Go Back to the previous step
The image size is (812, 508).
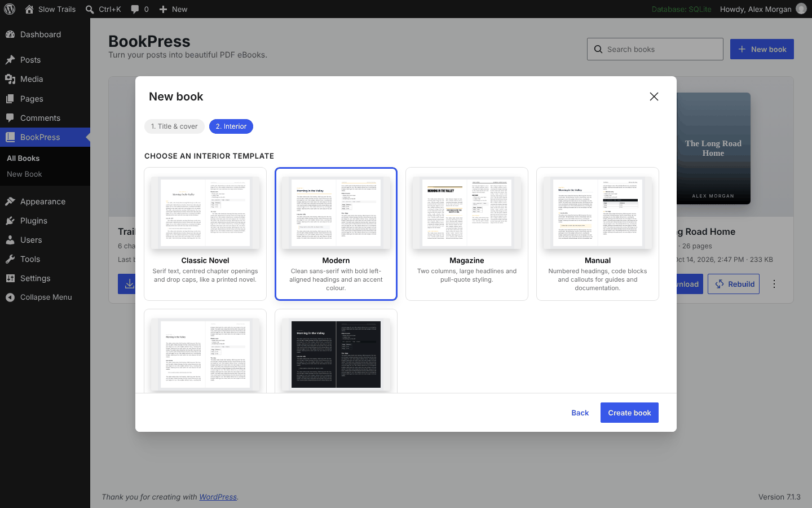[580, 413]
